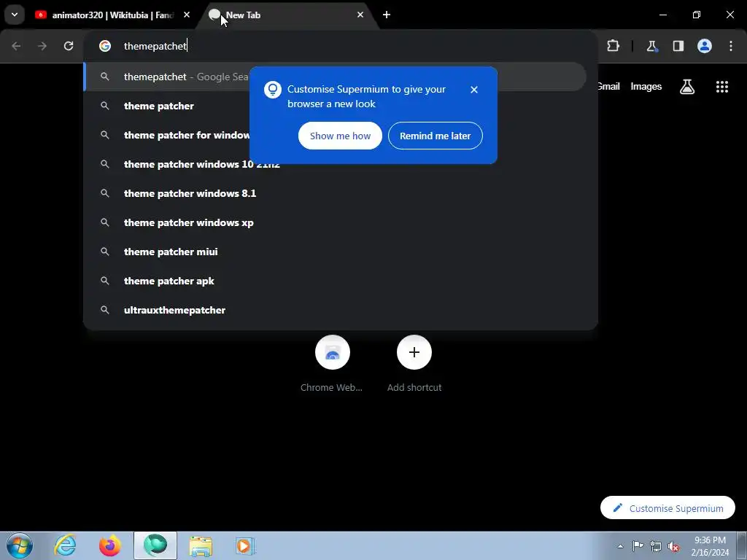Pick 'theme patcher windows 8.1' suggestion
Screen dimensions: 747x560
(335, 193)
